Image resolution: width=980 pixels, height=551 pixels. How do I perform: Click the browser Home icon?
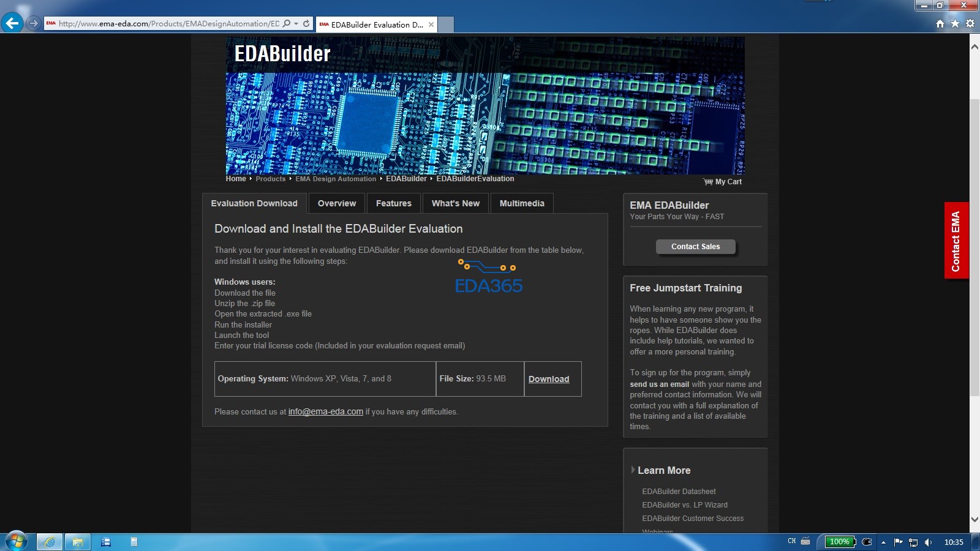point(940,24)
